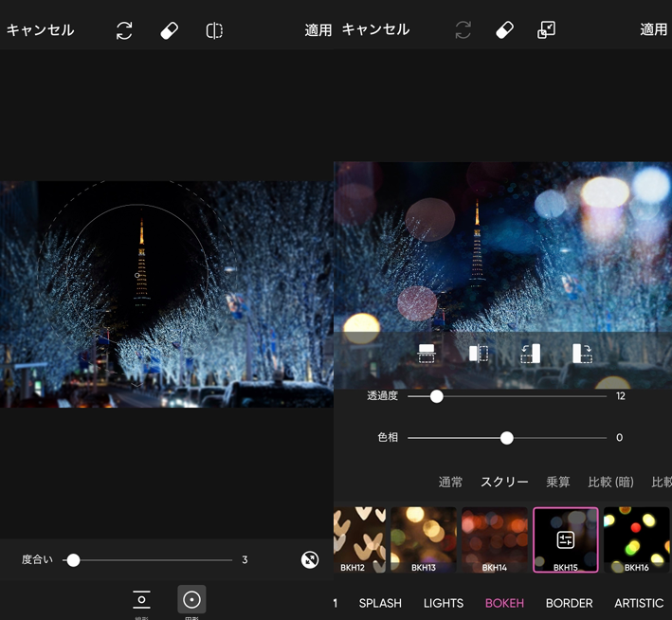Choose the 乗算 blend mode
Viewport: 672px width, 620px height.
tap(558, 483)
